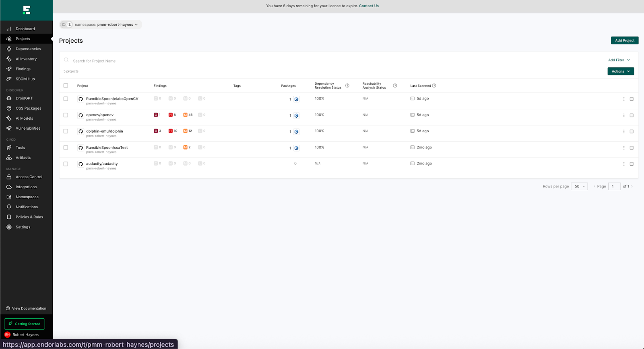Screen dimensions: 644x349
Task: Open the Actions dropdown
Action: coord(621,71)
